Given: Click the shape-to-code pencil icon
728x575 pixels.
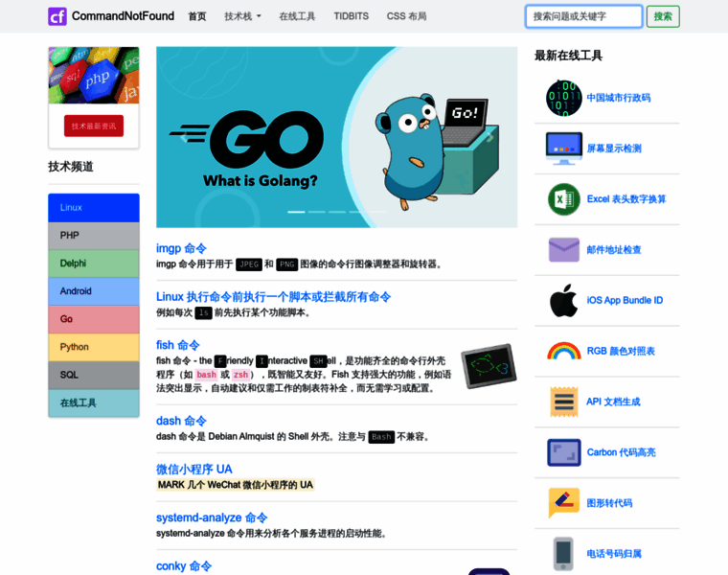Looking at the screenshot, I should click(563, 502).
